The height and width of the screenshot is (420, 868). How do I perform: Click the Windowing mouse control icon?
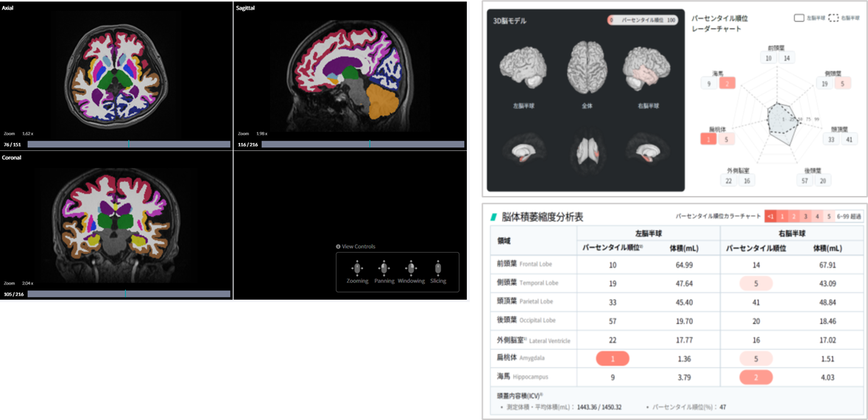411,268
